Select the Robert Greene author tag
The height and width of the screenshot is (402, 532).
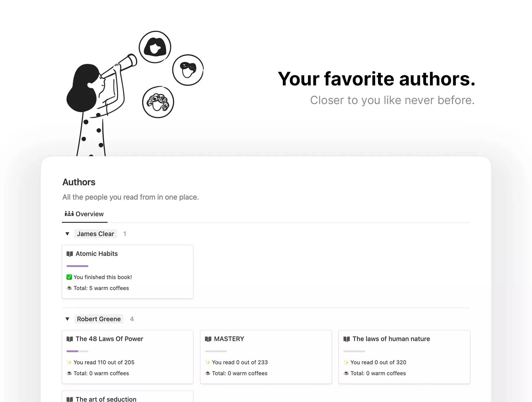point(99,319)
